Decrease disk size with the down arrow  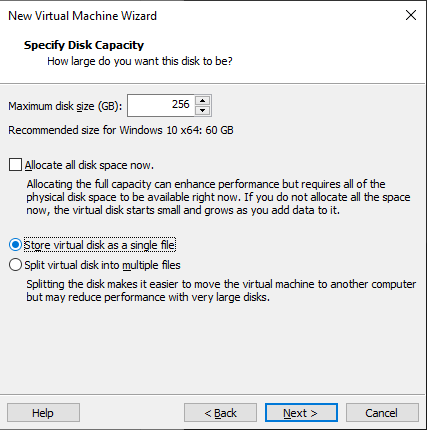(x=202, y=110)
